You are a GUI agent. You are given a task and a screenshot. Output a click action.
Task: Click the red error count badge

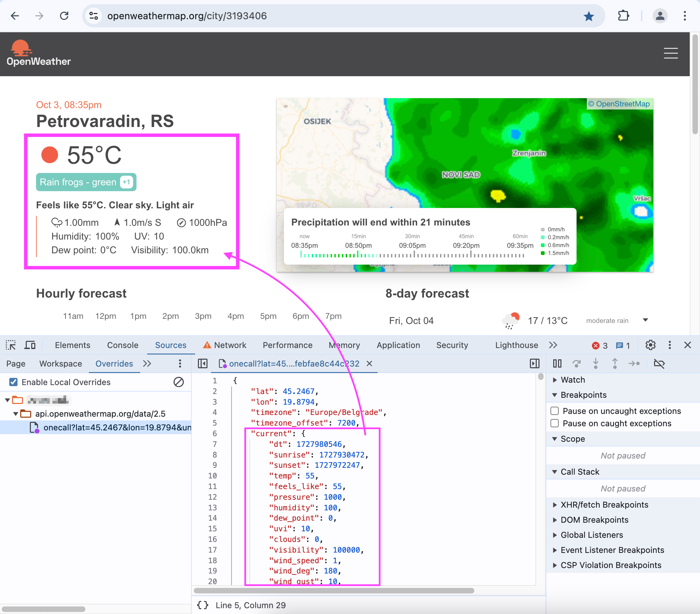[x=600, y=346]
